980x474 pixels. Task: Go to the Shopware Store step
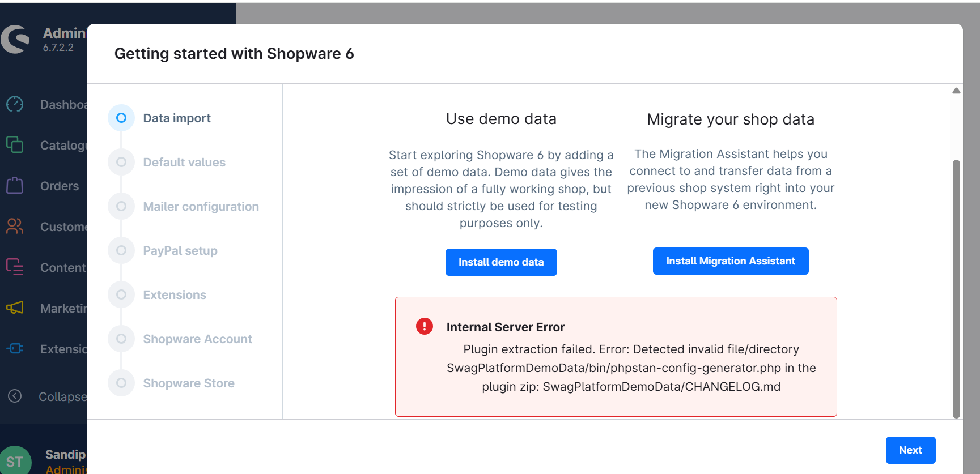188,383
